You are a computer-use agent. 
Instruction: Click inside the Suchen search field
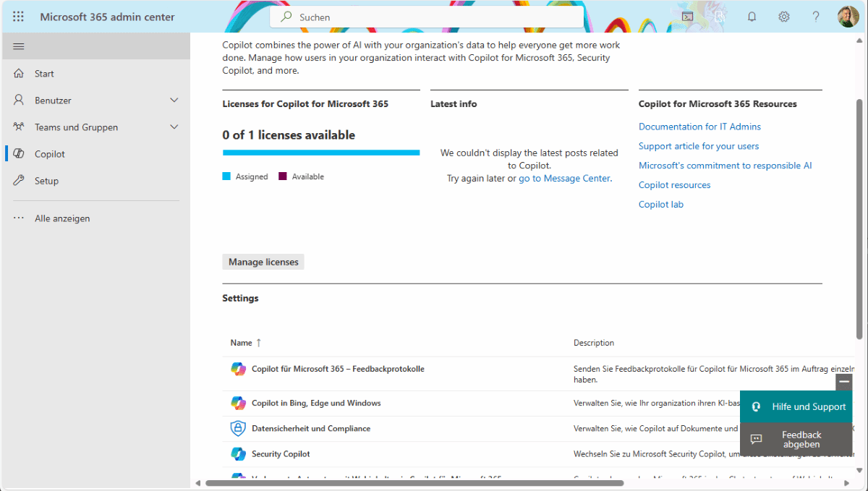click(x=427, y=17)
